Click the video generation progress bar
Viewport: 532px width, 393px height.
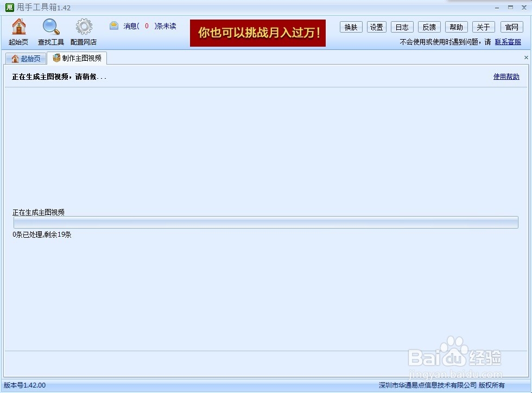pos(265,222)
